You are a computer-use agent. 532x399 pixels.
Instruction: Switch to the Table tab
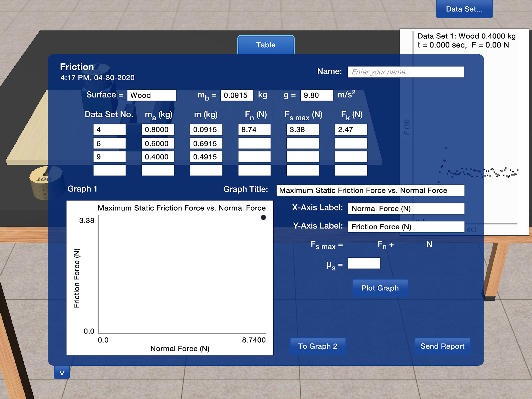[x=266, y=45]
